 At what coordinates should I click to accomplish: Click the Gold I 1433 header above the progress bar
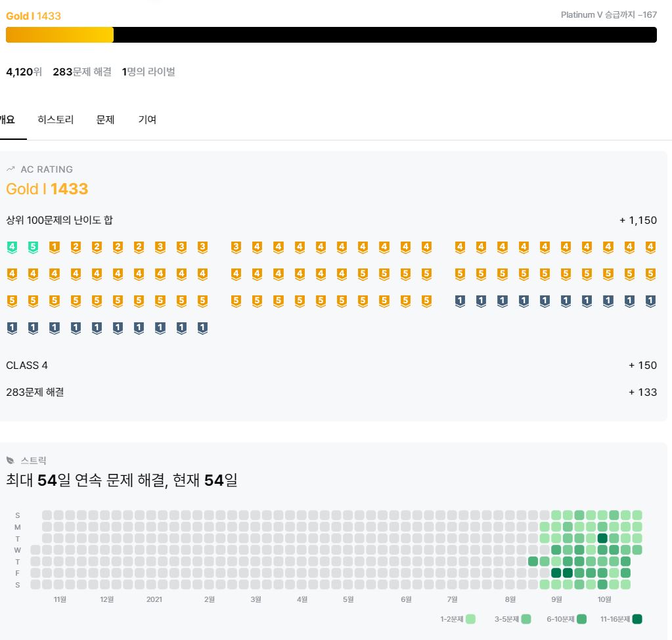click(34, 16)
